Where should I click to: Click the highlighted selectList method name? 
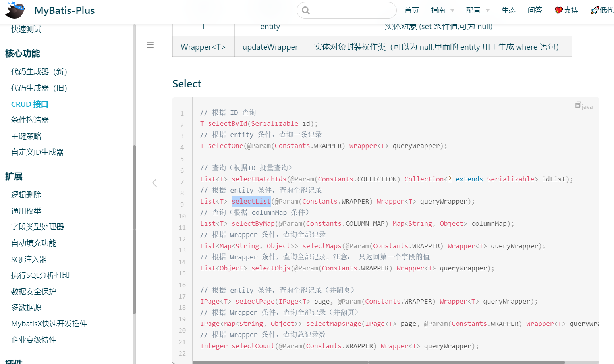click(x=251, y=201)
